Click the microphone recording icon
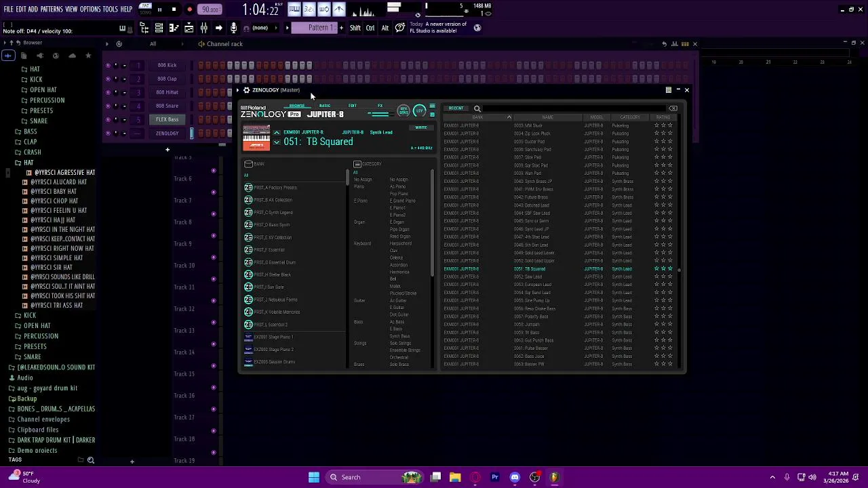 click(233, 28)
